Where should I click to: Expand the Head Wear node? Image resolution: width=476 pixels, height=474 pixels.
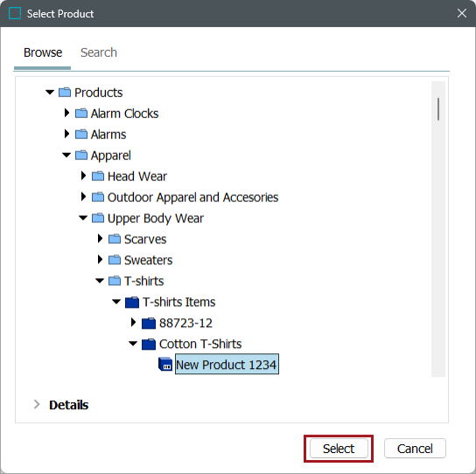point(83,176)
